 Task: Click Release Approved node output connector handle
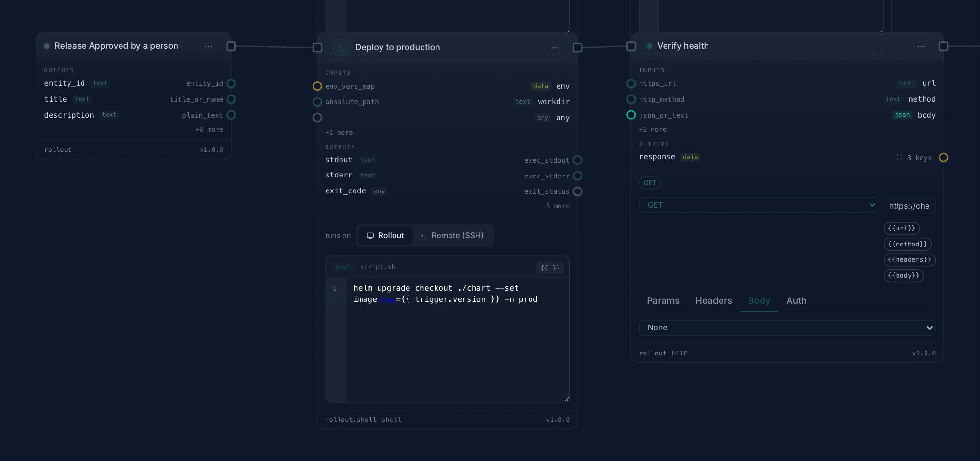(231, 46)
